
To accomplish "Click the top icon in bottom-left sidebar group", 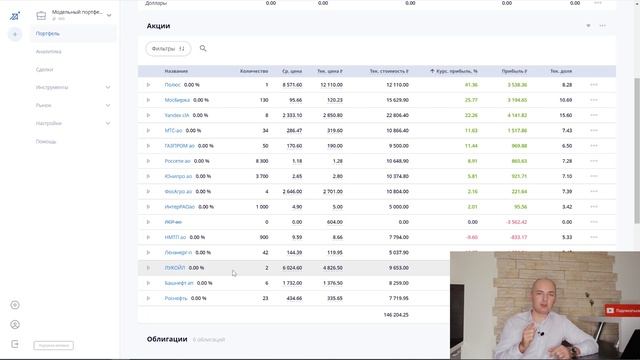I will [15, 305].
